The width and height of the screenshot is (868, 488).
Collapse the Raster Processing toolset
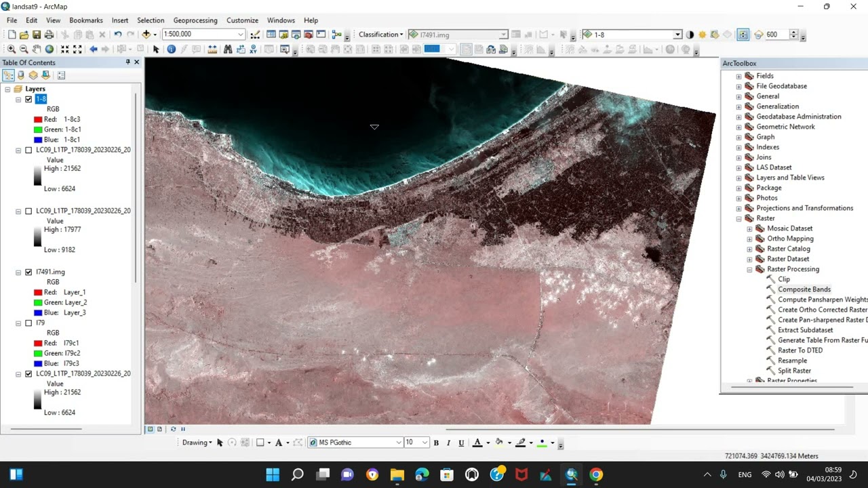pyautogui.click(x=749, y=269)
